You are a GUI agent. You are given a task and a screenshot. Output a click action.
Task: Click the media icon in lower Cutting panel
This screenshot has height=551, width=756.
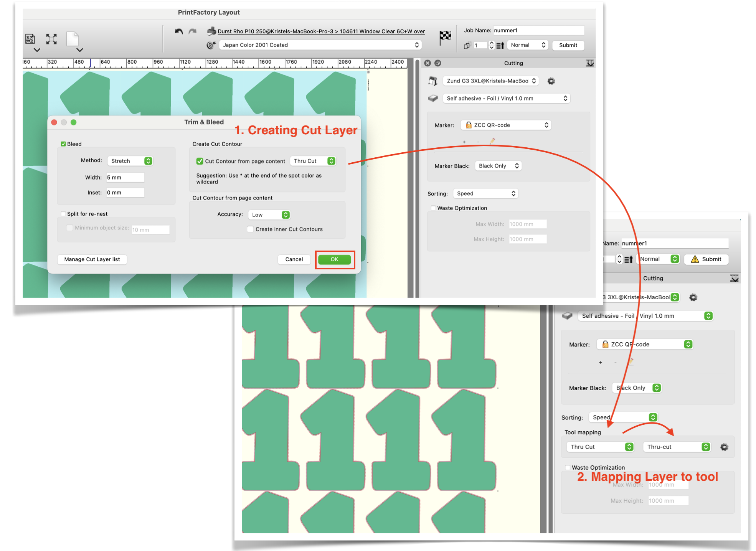click(x=567, y=315)
